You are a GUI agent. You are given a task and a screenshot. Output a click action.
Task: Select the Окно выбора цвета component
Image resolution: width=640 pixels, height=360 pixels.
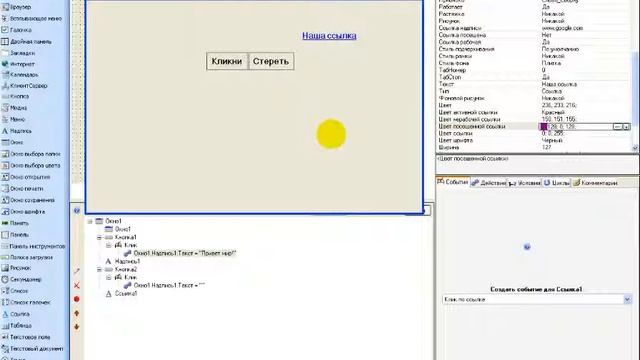pos(31,165)
